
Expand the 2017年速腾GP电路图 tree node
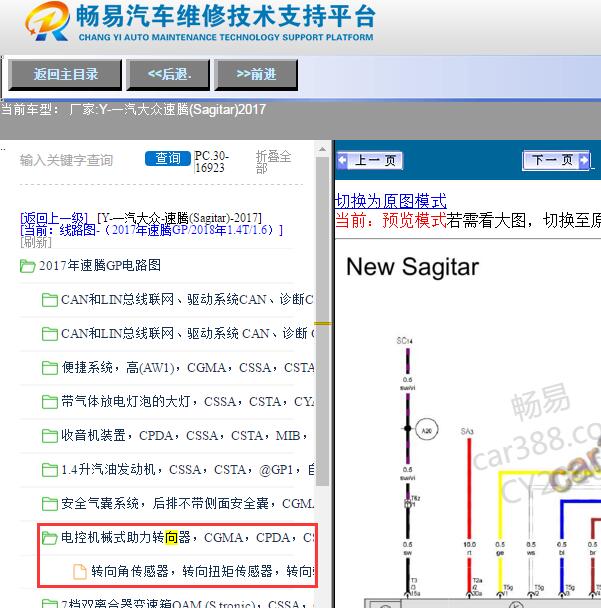point(100,266)
